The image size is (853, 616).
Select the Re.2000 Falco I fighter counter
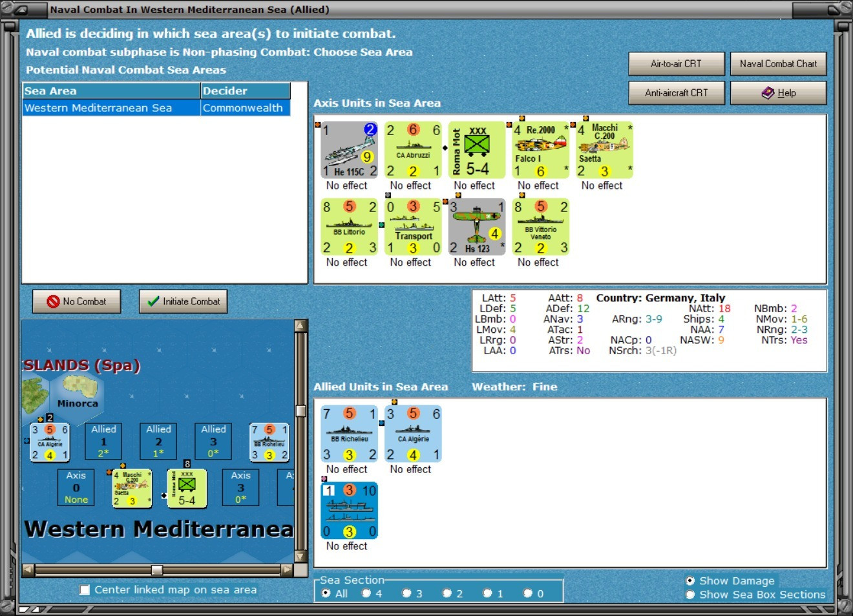pos(541,150)
